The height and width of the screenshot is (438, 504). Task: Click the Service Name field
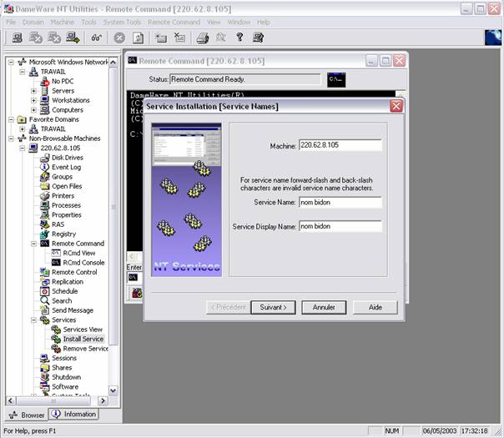click(340, 203)
